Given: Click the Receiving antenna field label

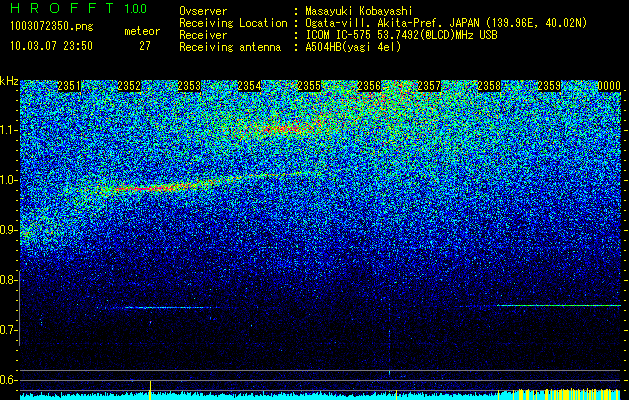Looking at the screenshot, I should click(x=230, y=47).
